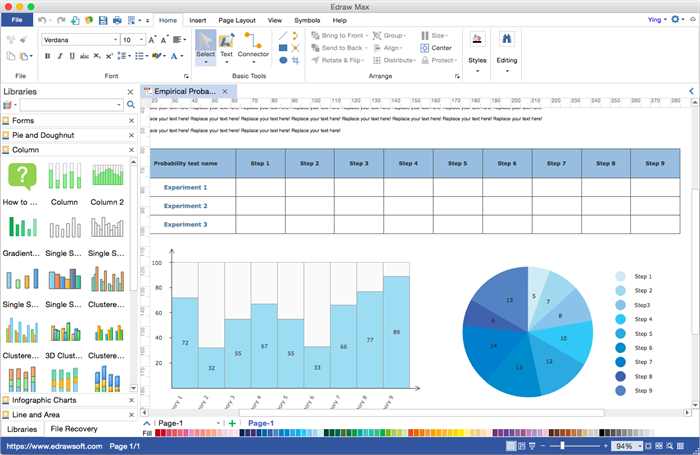Screen dimensions: 700x455
Task: Choose the Text tool
Action: (226, 44)
